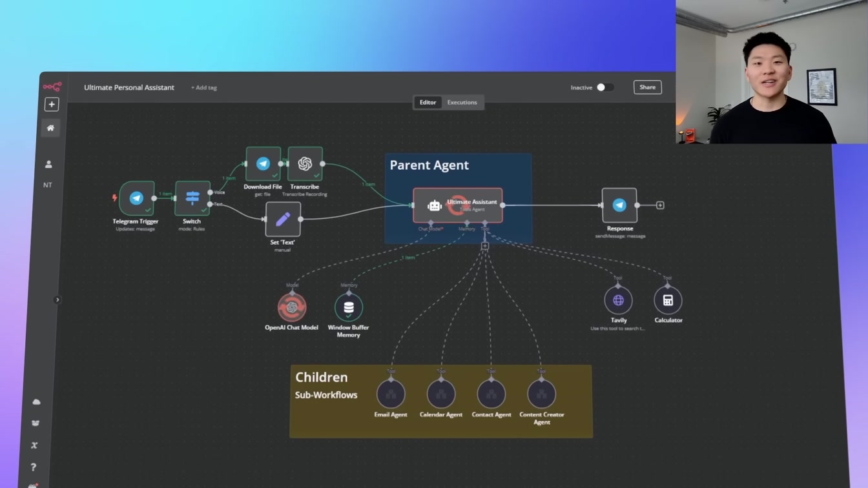Open the cloud icon in sidebar
The width and height of the screenshot is (868, 488).
tap(36, 402)
